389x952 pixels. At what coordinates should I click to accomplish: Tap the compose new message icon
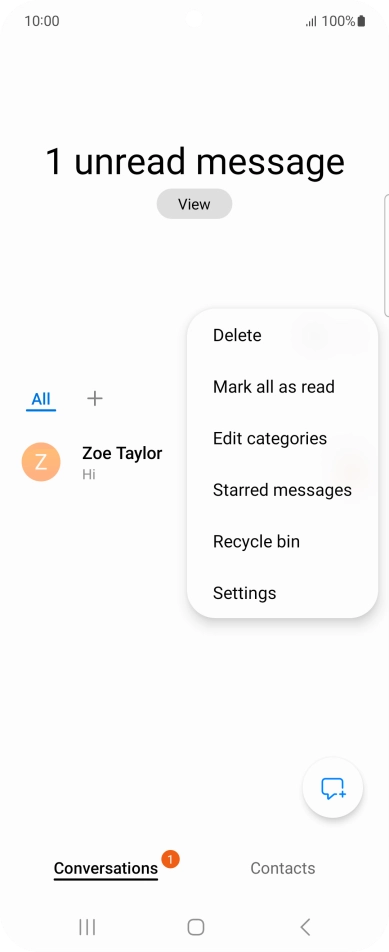[333, 787]
